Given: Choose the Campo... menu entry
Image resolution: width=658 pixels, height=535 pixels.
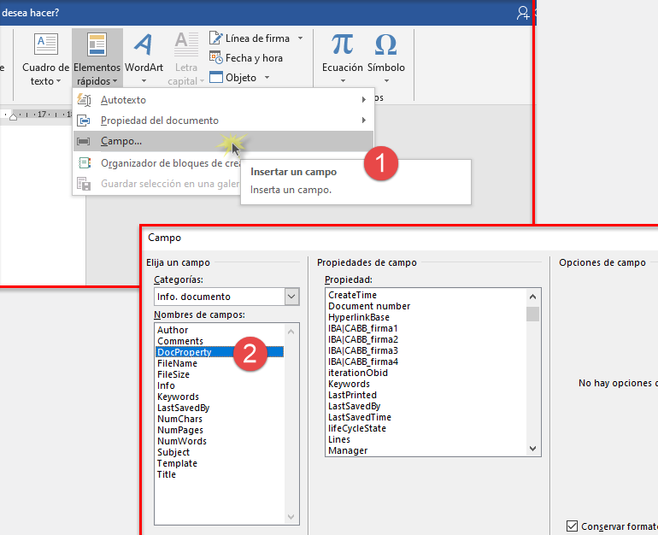Looking at the screenshot, I should pyautogui.click(x=223, y=141).
